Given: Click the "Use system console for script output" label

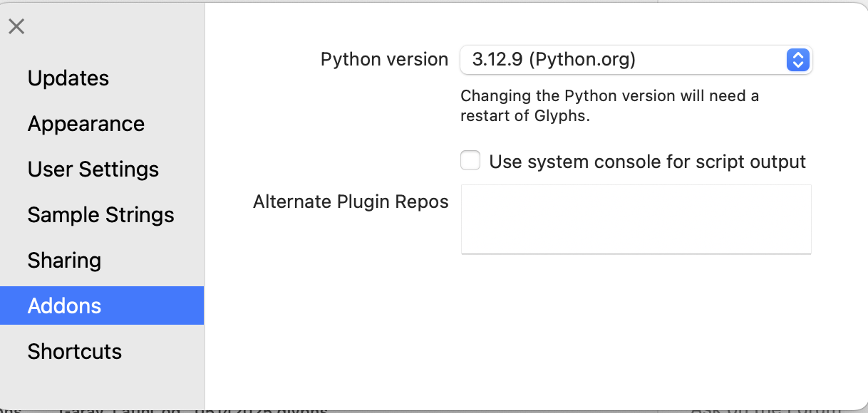Looking at the screenshot, I should [647, 162].
